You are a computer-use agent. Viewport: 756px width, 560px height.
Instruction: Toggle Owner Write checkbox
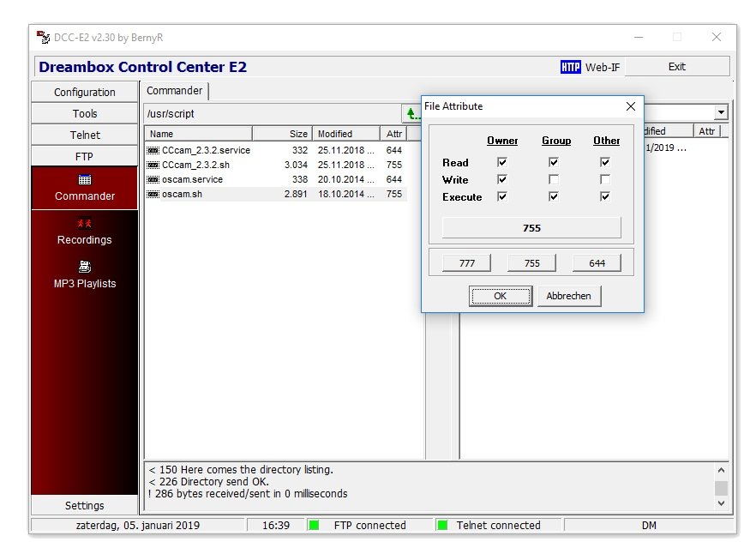click(x=502, y=179)
